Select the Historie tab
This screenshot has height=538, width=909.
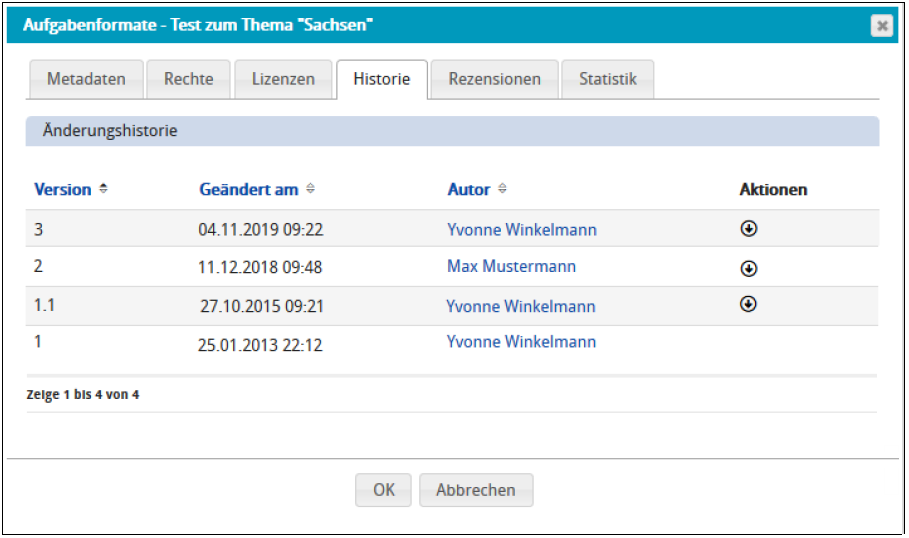tap(381, 79)
